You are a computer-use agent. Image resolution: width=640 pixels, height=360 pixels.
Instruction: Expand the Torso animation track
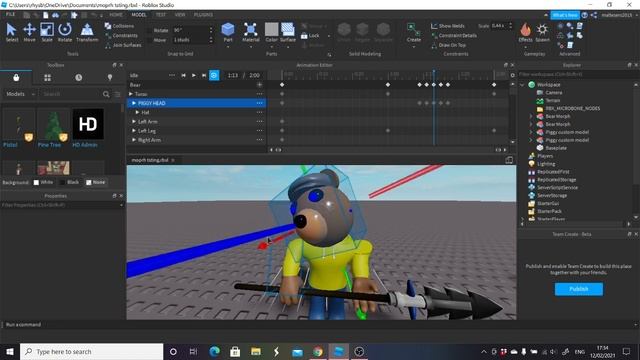click(x=131, y=94)
